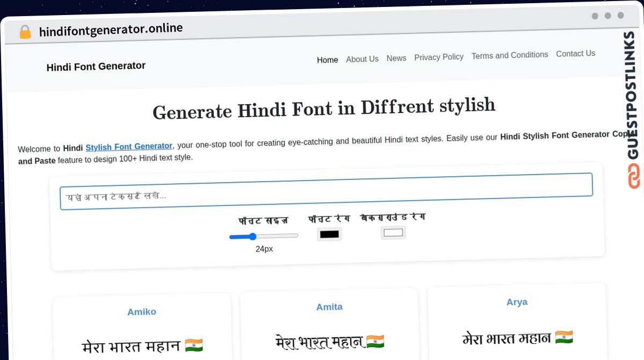644x360 pixels.
Task: Select the Amita font card title
Action: click(x=330, y=307)
